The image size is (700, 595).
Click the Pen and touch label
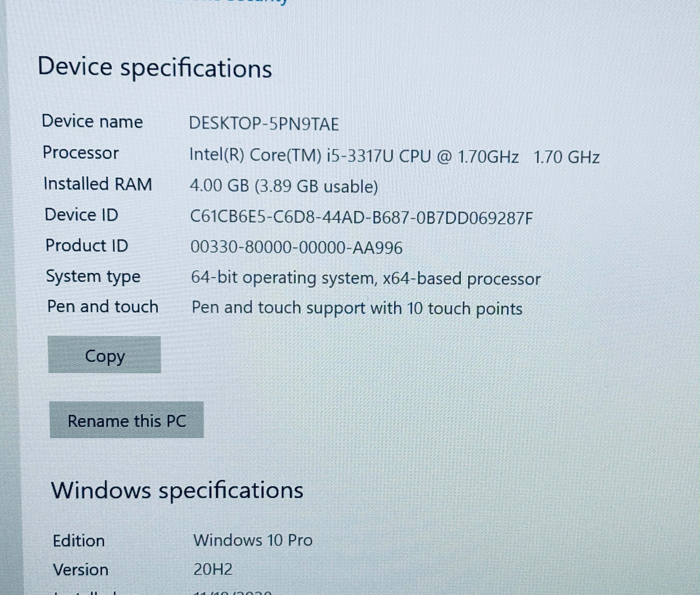103,307
